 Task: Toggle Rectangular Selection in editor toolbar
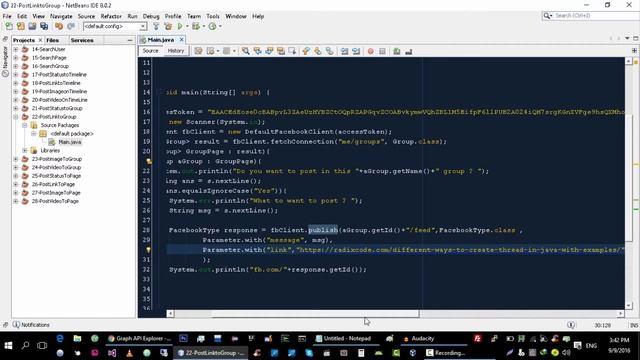[x=292, y=51]
